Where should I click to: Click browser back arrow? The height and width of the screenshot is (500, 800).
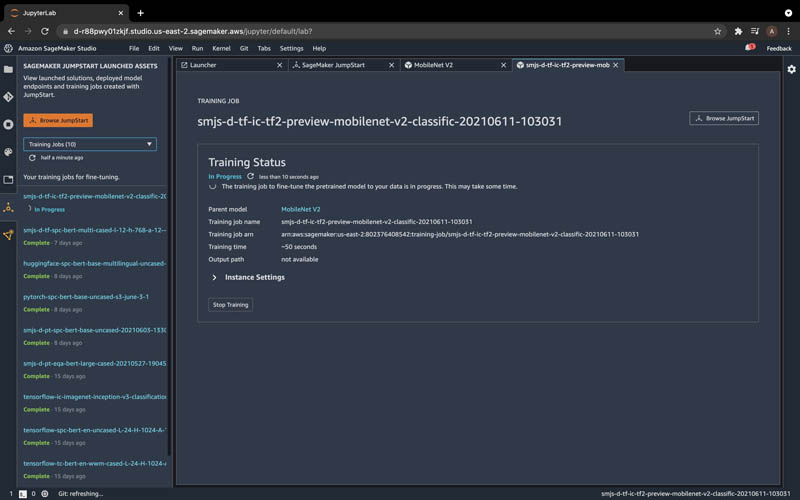tap(11, 31)
